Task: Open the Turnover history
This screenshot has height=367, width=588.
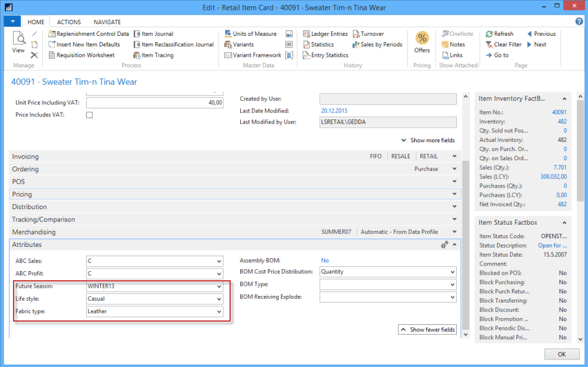Action: (372, 34)
